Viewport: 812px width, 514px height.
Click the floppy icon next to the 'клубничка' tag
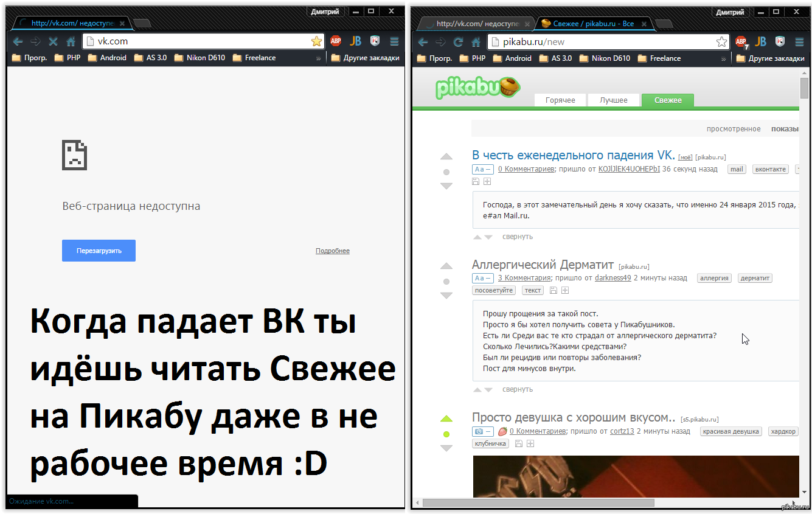518,443
